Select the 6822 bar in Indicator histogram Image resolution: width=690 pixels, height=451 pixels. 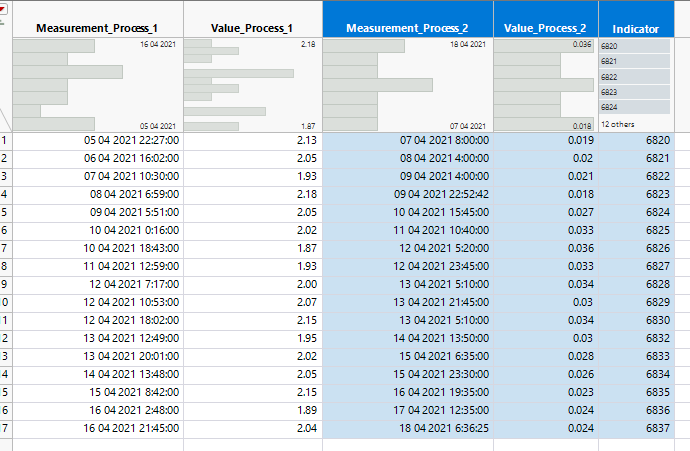[x=635, y=77]
